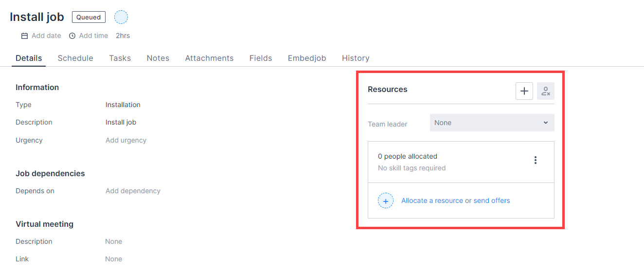Click the Queued status badge
644x273 pixels.
[x=89, y=17]
